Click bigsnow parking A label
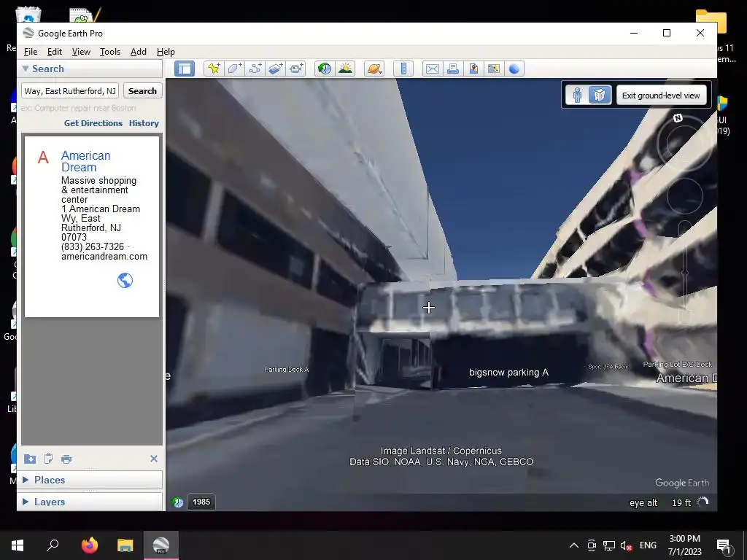The height and width of the screenshot is (560, 747). coord(508,373)
